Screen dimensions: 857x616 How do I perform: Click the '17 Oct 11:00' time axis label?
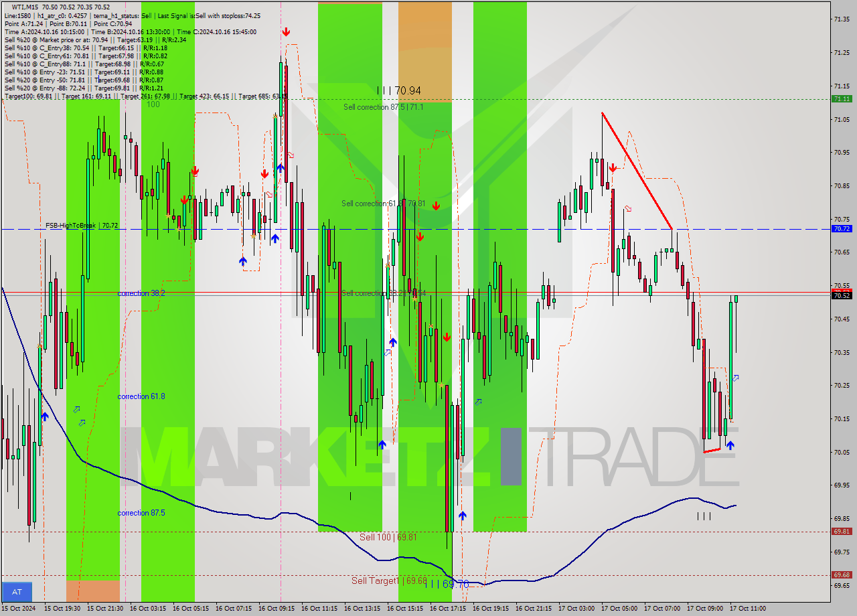coord(748,608)
